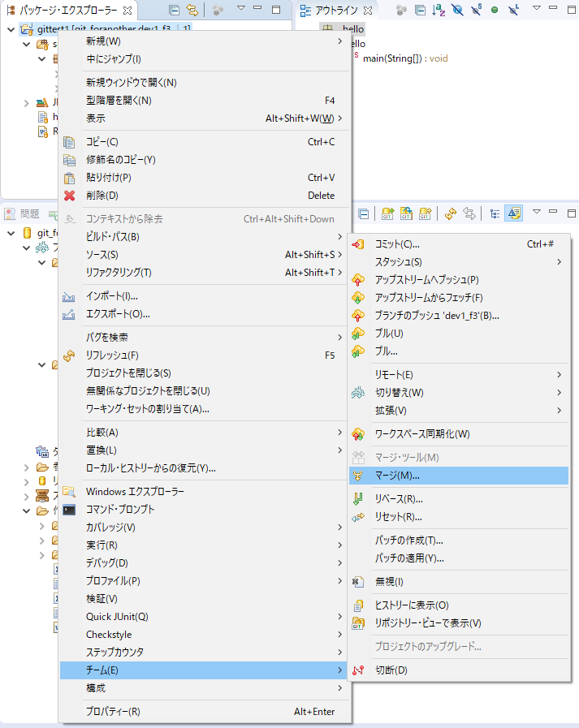Select main(String[]) : void in Outline
The width and height of the screenshot is (579, 728).
pos(405,58)
